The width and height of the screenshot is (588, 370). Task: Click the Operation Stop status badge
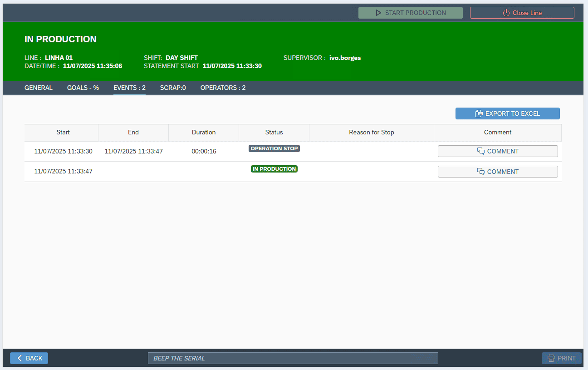point(274,148)
